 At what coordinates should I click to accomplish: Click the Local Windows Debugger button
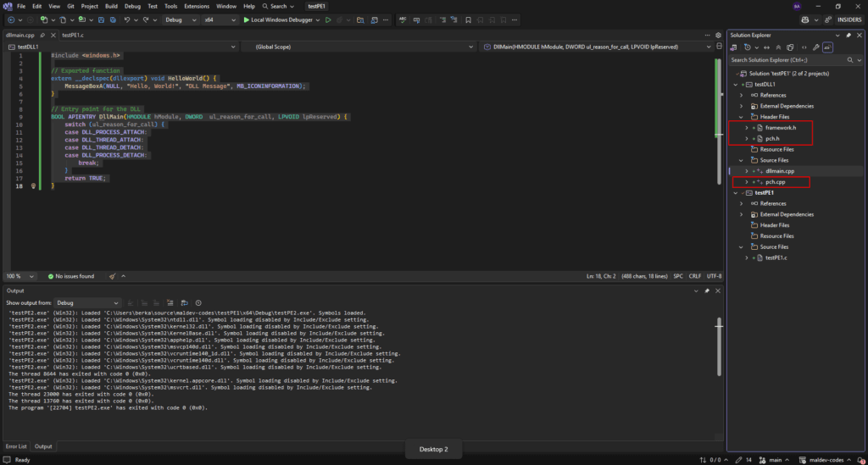point(280,19)
